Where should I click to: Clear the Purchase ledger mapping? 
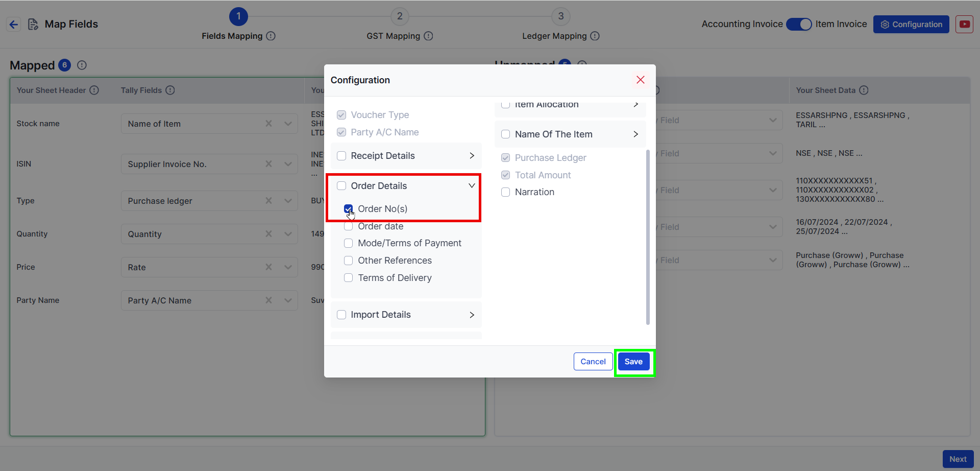click(x=268, y=201)
